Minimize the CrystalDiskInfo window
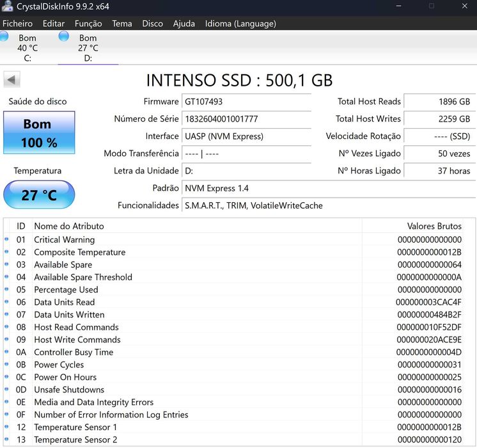The image size is (477, 448). (x=398, y=6)
